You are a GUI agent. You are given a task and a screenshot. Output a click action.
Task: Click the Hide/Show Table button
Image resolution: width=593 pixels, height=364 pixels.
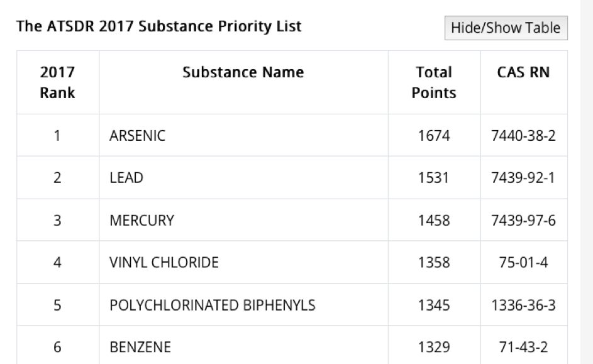[506, 28]
